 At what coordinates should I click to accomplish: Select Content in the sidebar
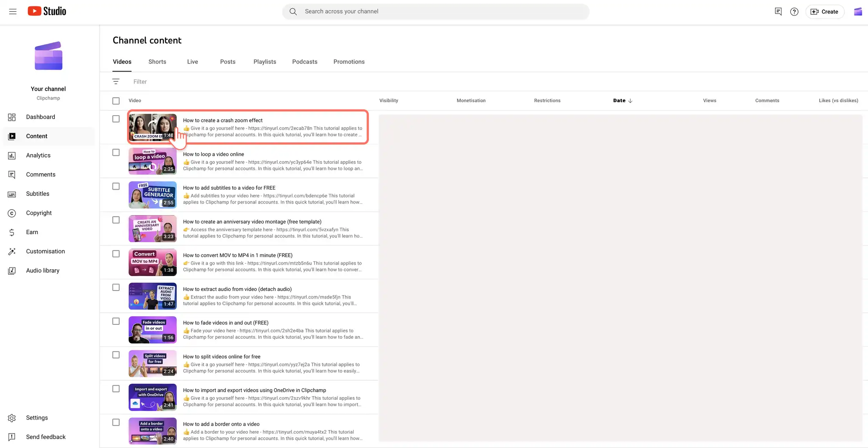click(48, 136)
